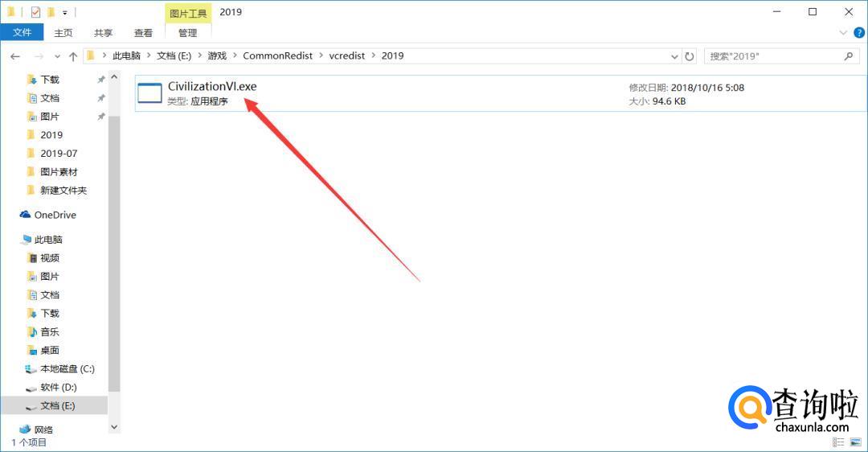Select 此电脑 in navigation pane
Image resolution: width=868 pixels, height=452 pixels.
pos(48,240)
